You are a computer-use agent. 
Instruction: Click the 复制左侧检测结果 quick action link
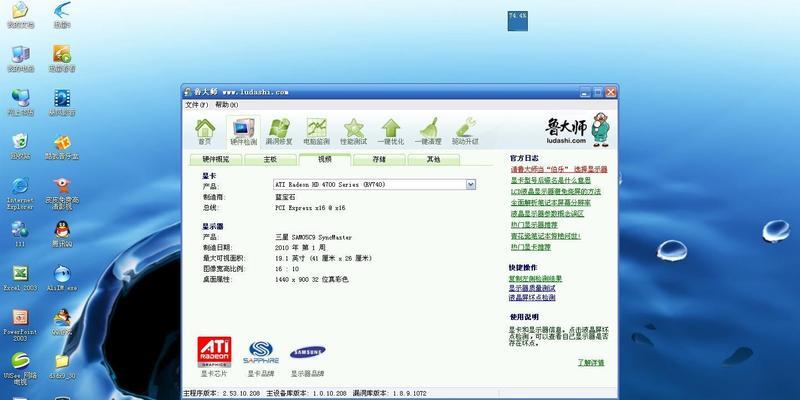tap(535, 279)
